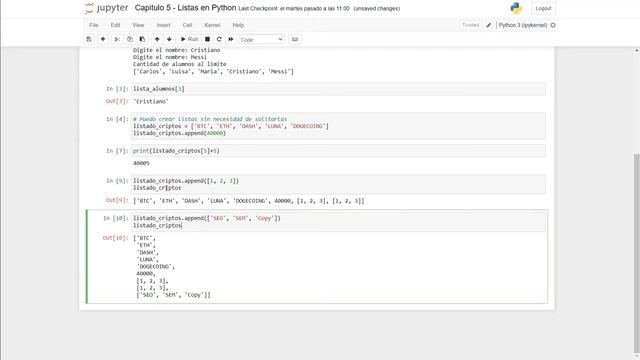This screenshot has height=360, width=640.
Task: Click the save and checkpoint icon
Action: [89, 39]
